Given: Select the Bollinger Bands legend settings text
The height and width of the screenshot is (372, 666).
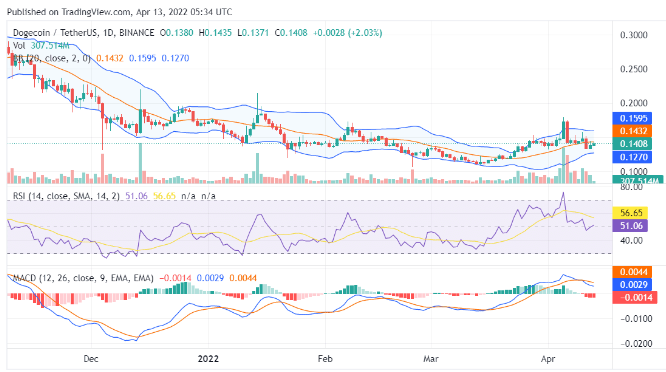Looking at the screenshot, I should [x=52, y=58].
